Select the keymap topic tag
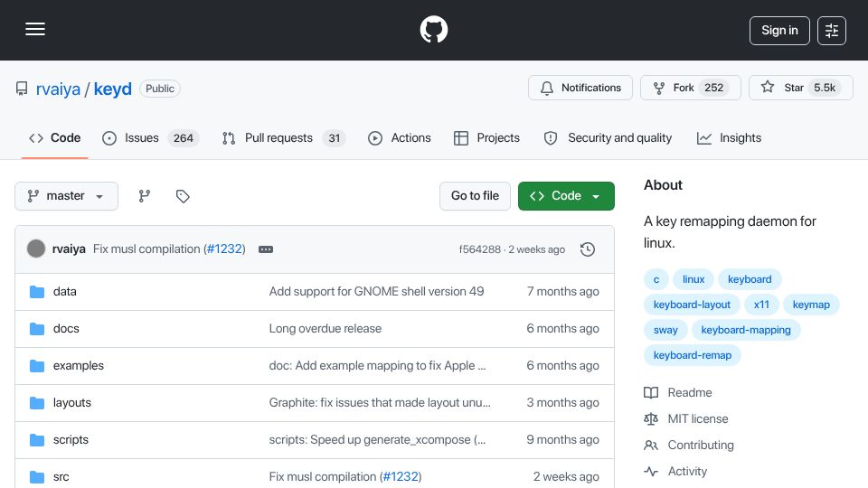Screen dimensions: 868x488 pos(811,305)
